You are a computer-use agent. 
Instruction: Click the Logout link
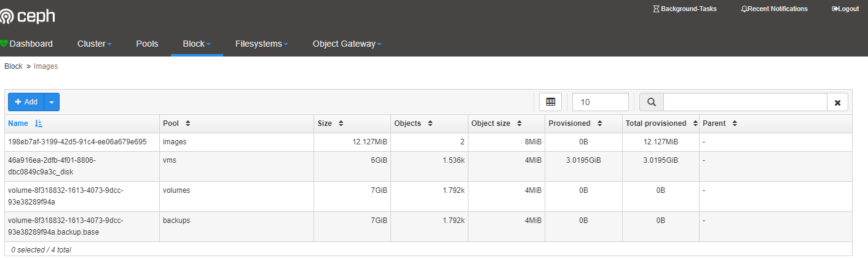click(x=845, y=9)
